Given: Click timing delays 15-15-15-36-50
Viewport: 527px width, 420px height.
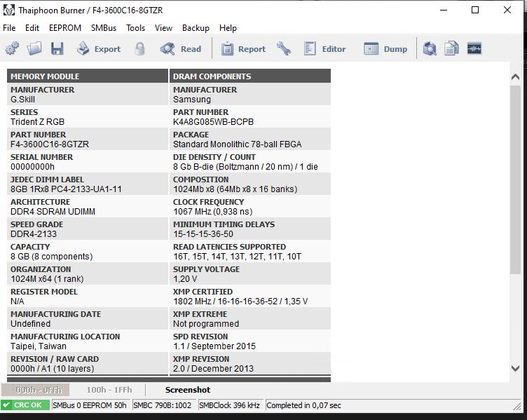Looking at the screenshot, I should [203, 234].
